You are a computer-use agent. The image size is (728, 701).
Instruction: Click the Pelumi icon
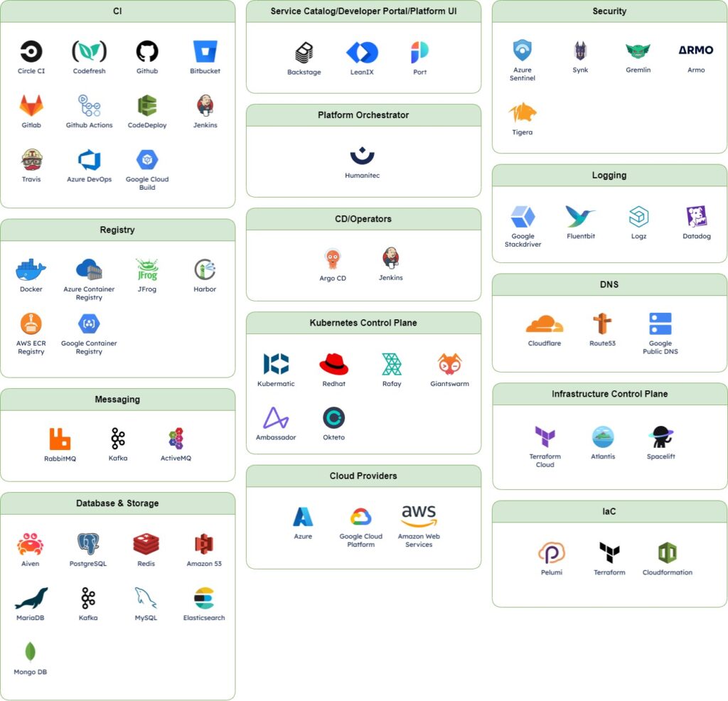point(552,553)
